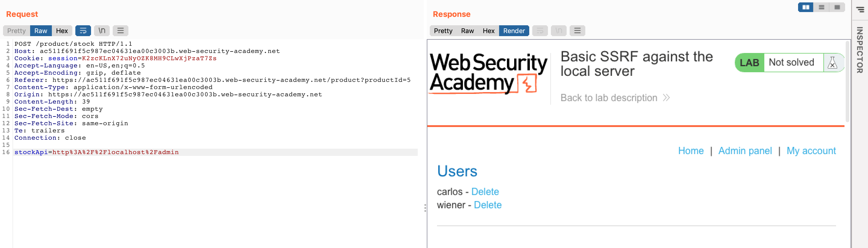Click the Te: trailers header

[x=39, y=131]
